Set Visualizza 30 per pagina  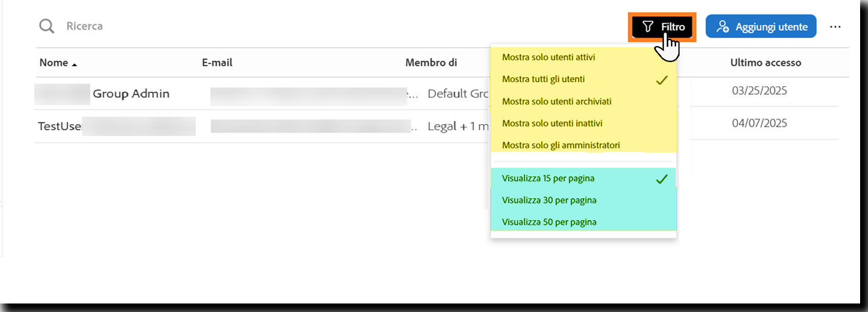(x=549, y=200)
